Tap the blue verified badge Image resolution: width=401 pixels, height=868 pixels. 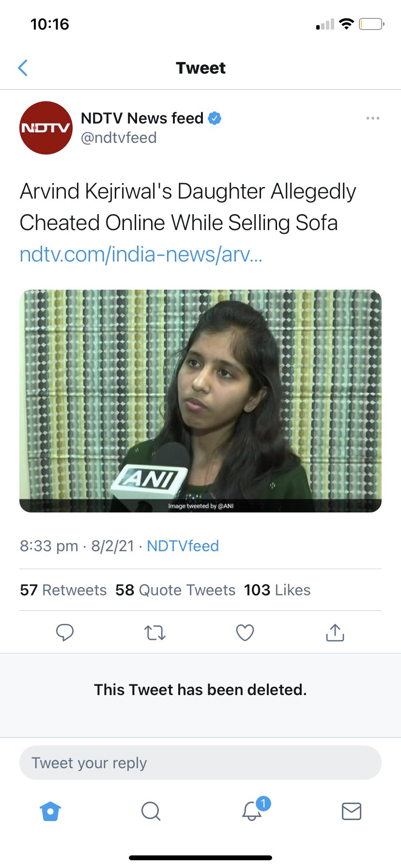click(215, 118)
